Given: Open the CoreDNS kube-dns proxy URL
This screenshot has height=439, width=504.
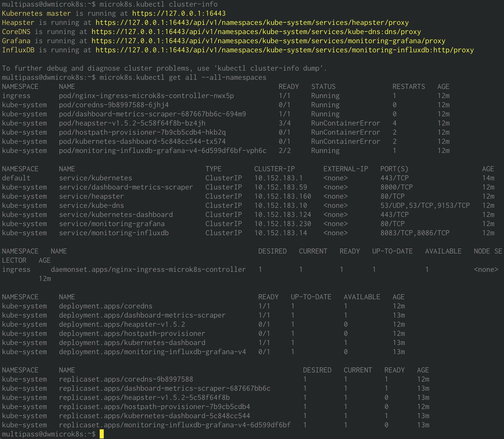Looking at the screenshot, I should point(256,32).
